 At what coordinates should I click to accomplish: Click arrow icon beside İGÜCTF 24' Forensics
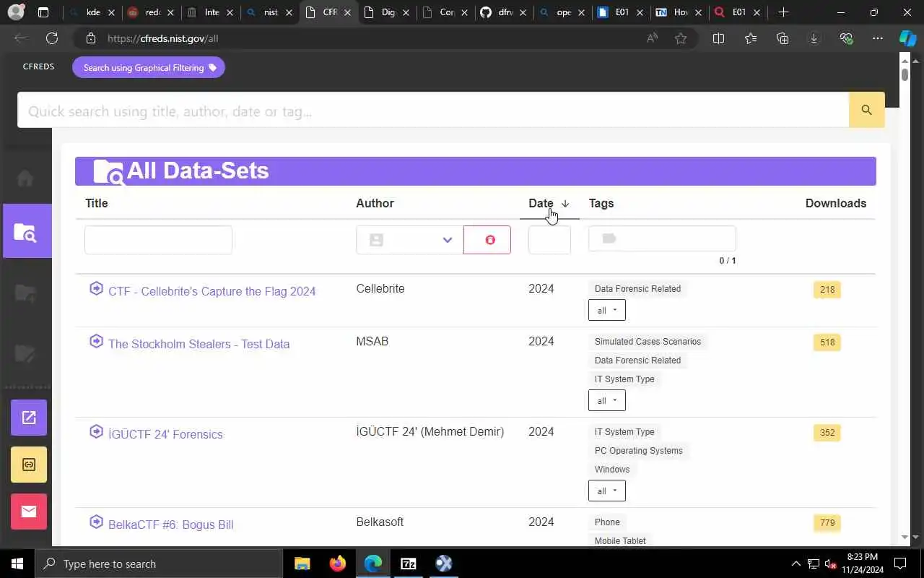[x=96, y=431]
